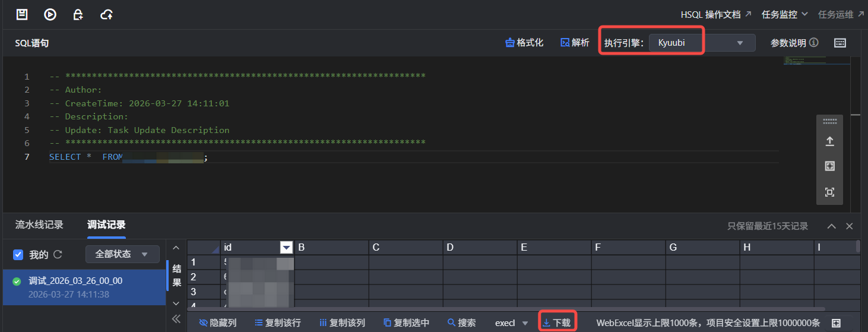Click up chevron above 结果 tab
Viewport: 868px width, 332px height.
[x=176, y=248]
